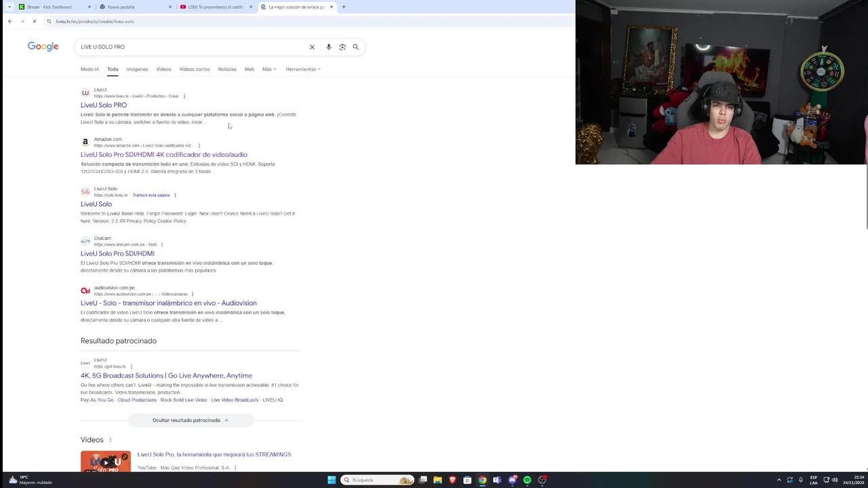The image size is (868, 488).
Task: Click the Rock-Solid Live Video sitelink
Action: point(184,400)
